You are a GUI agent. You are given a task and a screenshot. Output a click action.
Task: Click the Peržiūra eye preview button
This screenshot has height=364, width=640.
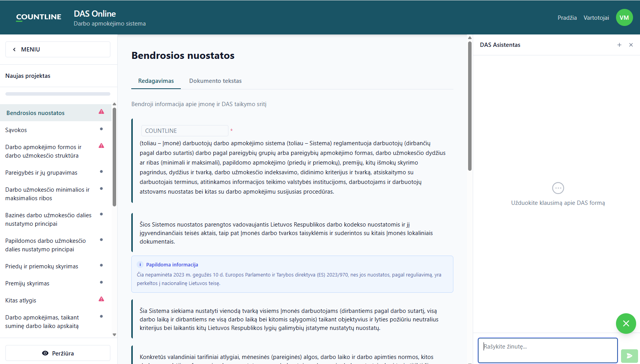coord(58,353)
